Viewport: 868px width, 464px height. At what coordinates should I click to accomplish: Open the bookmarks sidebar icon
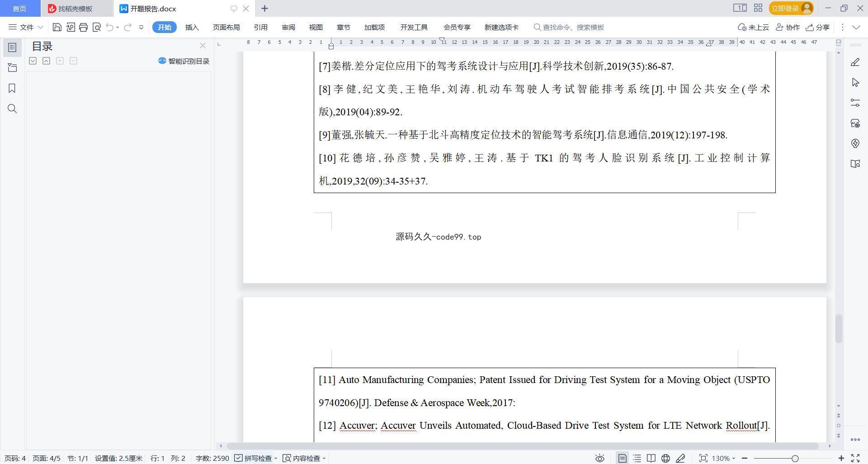coord(12,88)
